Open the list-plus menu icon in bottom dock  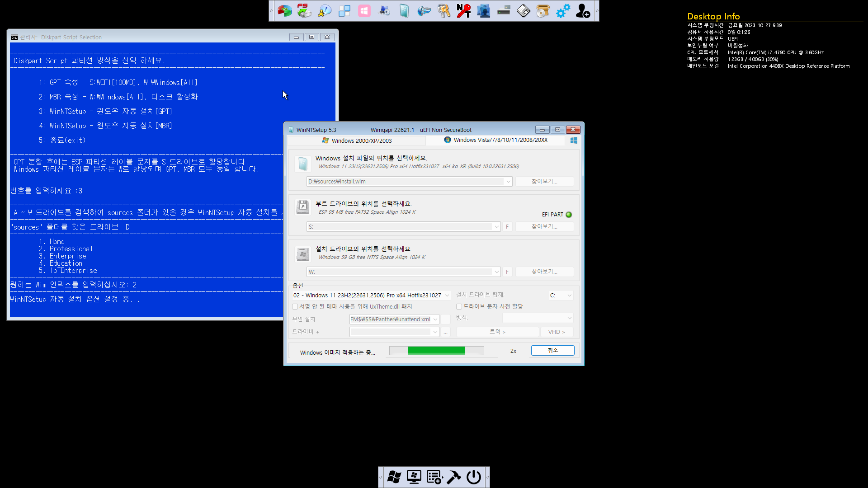pyautogui.click(x=434, y=477)
